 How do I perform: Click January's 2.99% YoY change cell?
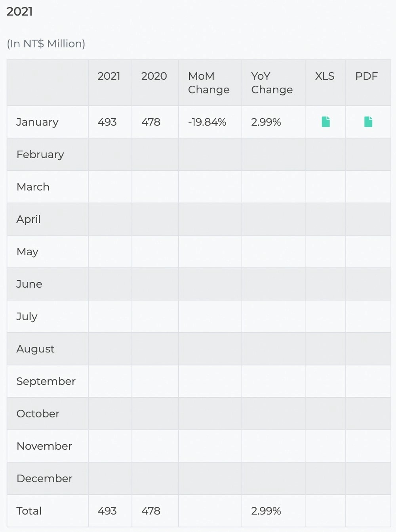pyautogui.click(x=266, y=122)
